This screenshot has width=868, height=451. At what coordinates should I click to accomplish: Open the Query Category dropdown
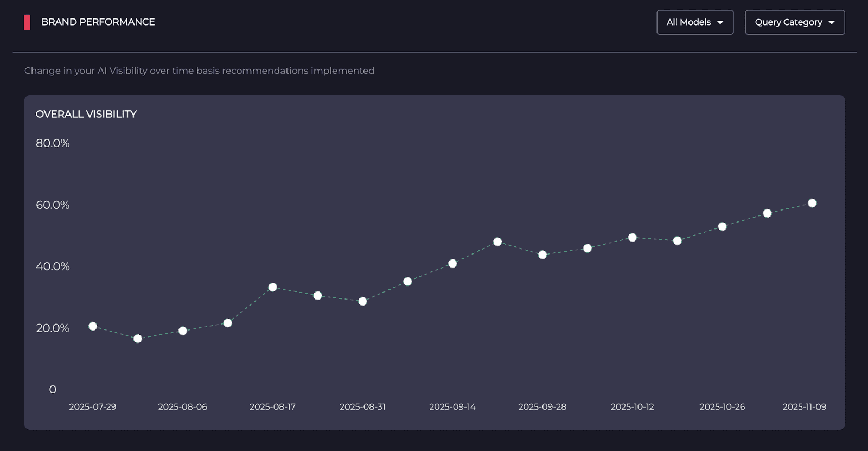click(795, 22)
